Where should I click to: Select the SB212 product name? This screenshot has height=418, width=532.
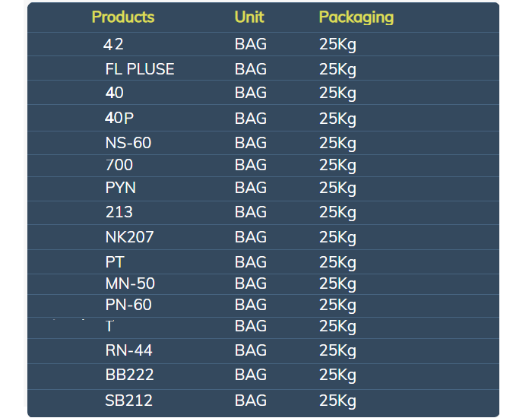(129, 401)
